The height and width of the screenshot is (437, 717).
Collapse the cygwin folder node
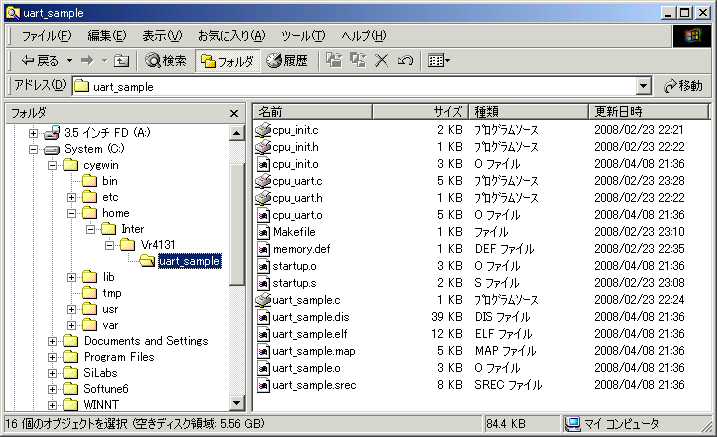pos(53,165)
